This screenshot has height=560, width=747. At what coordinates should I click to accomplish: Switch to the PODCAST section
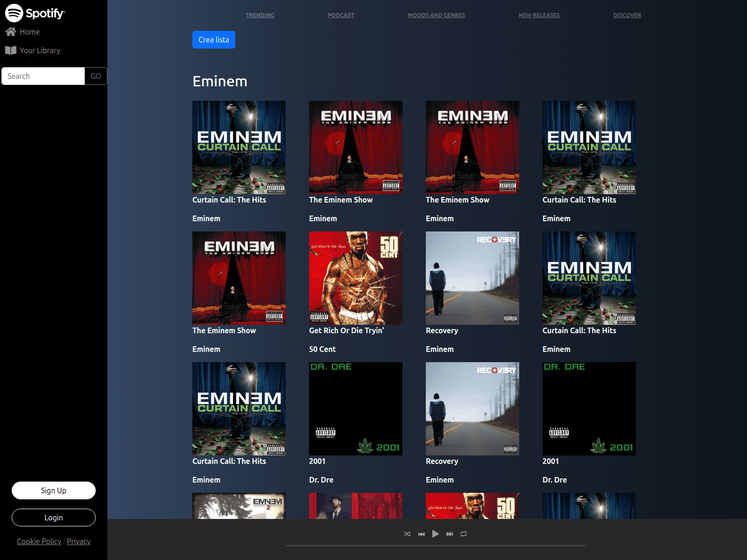click(340, 15)
